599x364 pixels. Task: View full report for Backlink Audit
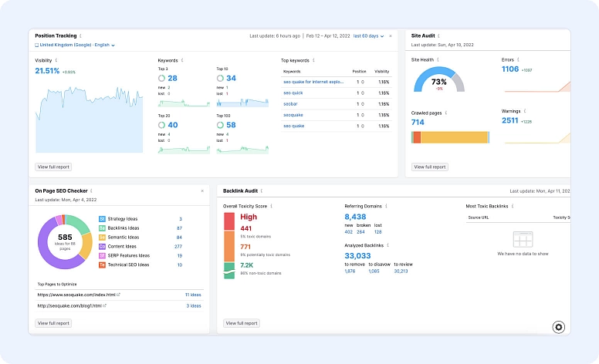coord(241,323)
